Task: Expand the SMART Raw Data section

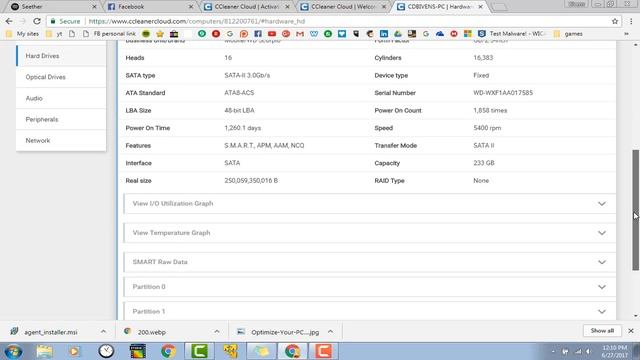Action: pyautogui.click(x=369, y=262)
